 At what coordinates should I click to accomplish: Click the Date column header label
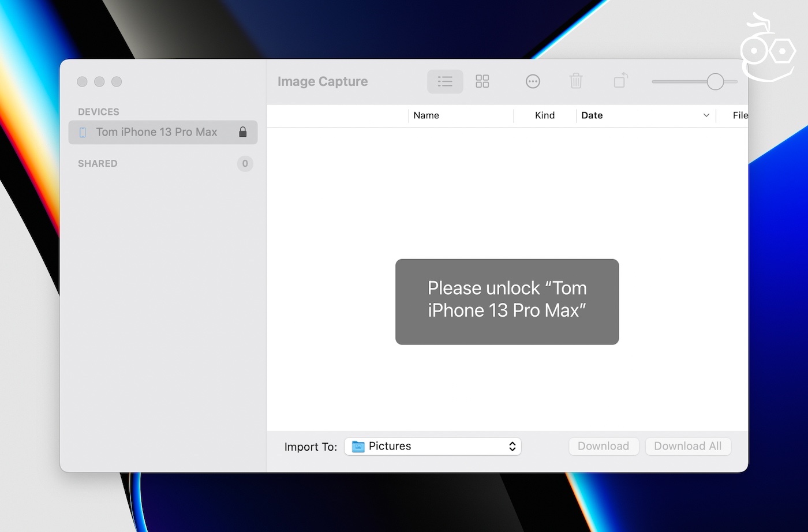(592, 115)
